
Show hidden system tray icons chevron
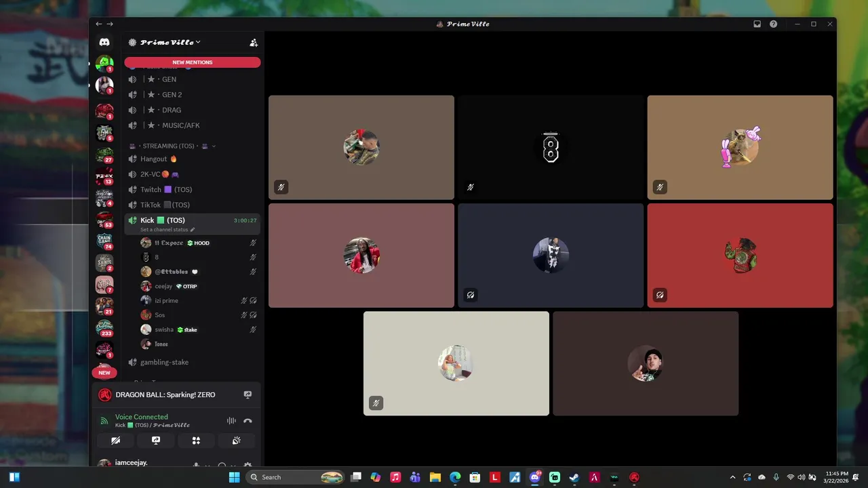point(732,477)
